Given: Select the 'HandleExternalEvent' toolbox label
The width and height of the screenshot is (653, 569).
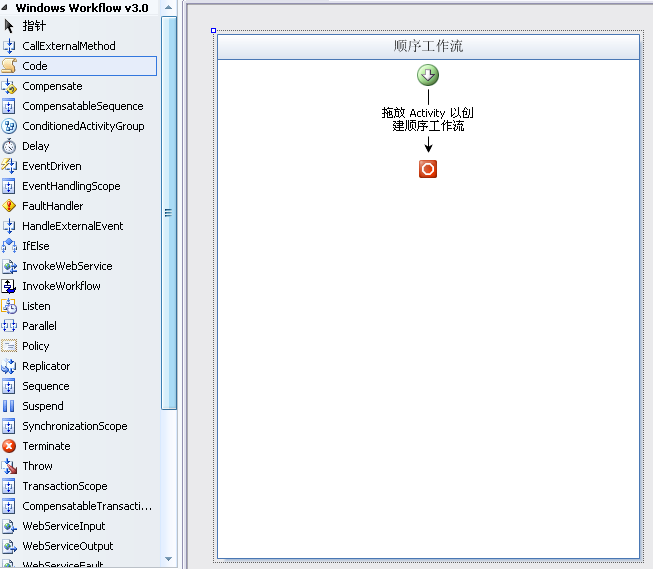Looking at the screenshot, I should coord(73,226).
